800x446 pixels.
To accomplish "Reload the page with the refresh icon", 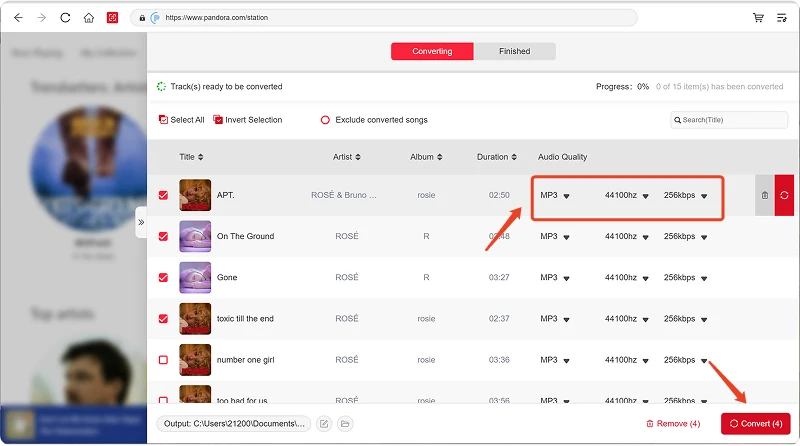I will [65, 18].
